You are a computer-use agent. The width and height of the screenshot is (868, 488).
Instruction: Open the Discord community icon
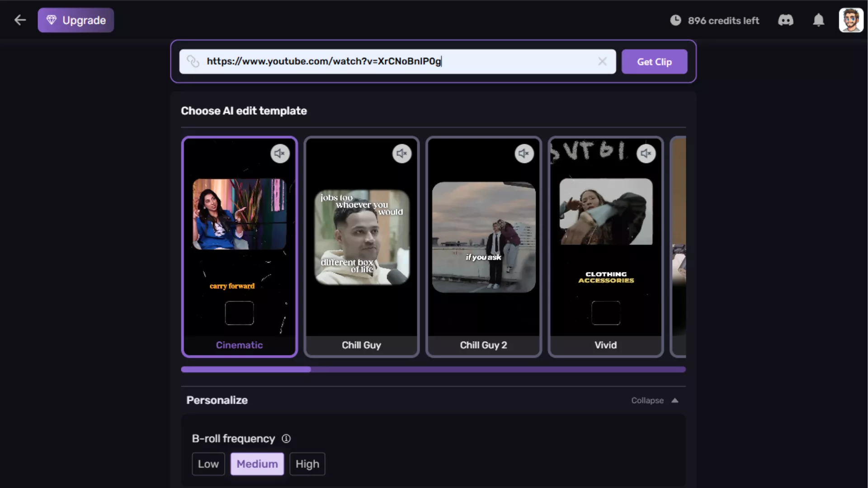[785, 20]
